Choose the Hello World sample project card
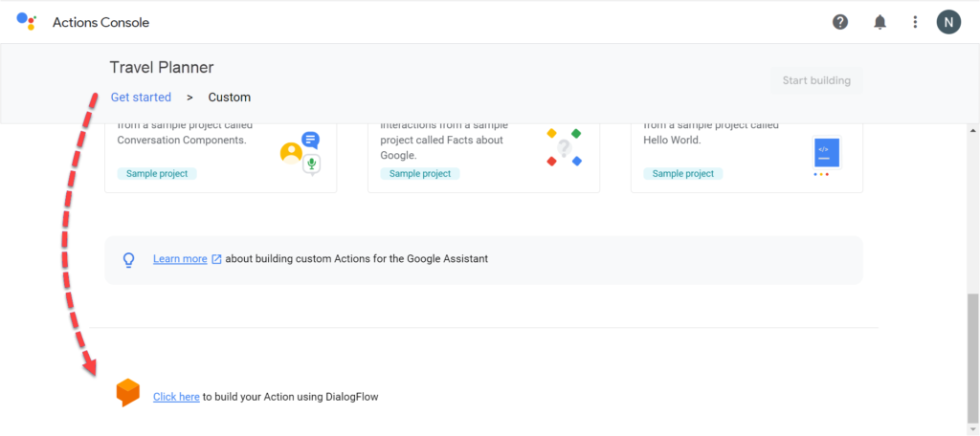980x436 pixels. tap(746, 159)
